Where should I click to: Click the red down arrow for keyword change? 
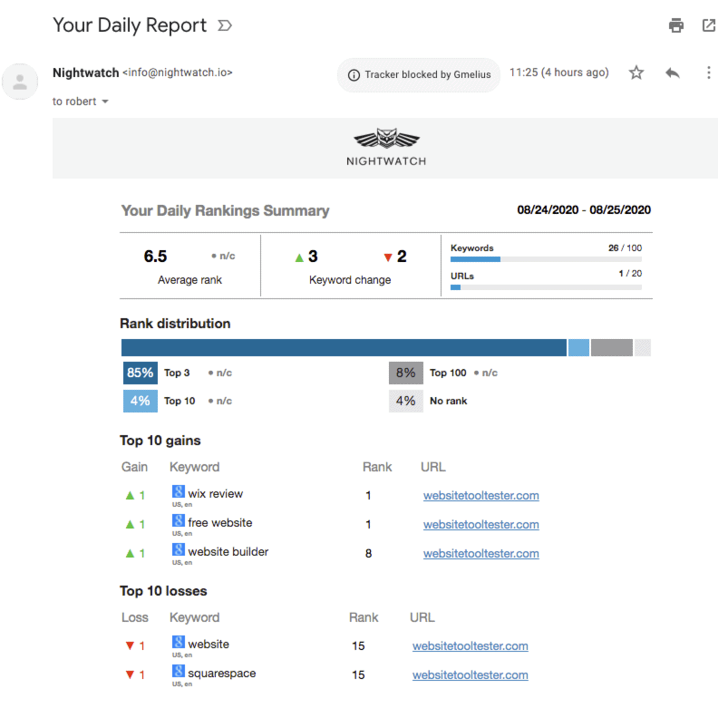pyautogui.click(x=388, y=257)
